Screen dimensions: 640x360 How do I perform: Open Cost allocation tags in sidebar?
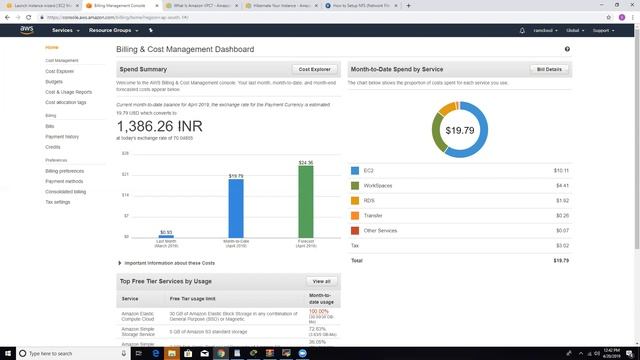(x=66, y=102)
